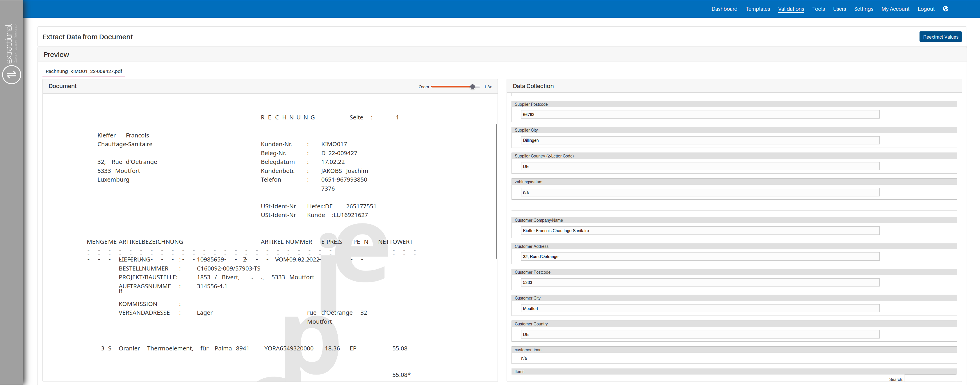Select the Rechnung_KIMO01_22-009427.pdf tab
Screen dimensions: 980x385
(x=84, y=71)
